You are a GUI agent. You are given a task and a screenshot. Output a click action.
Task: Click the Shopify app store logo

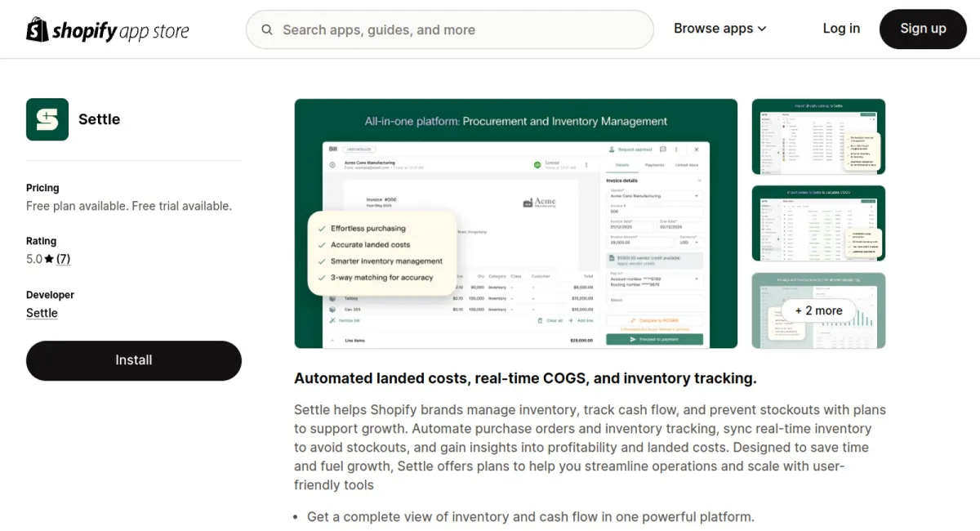coord(108,30)
